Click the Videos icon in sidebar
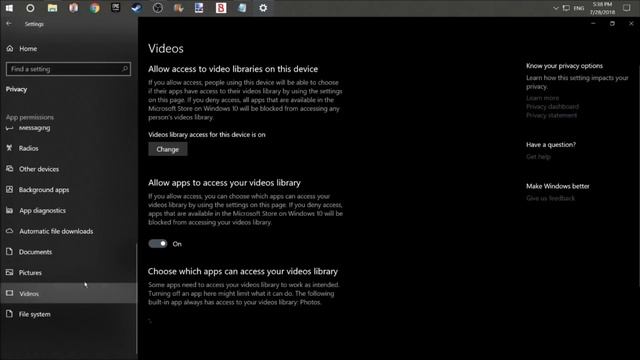640x360 pixels. click(x=9, y=293)
